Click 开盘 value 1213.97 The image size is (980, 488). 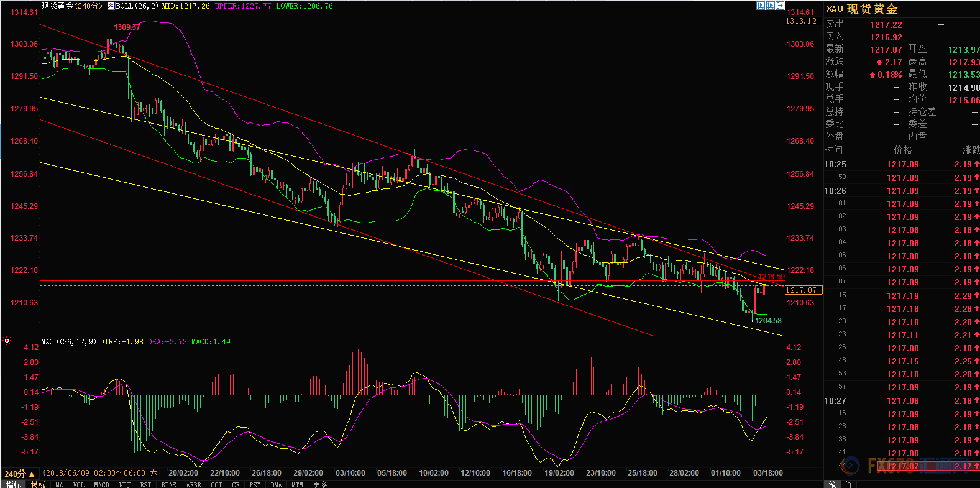(x=964, y=50)
